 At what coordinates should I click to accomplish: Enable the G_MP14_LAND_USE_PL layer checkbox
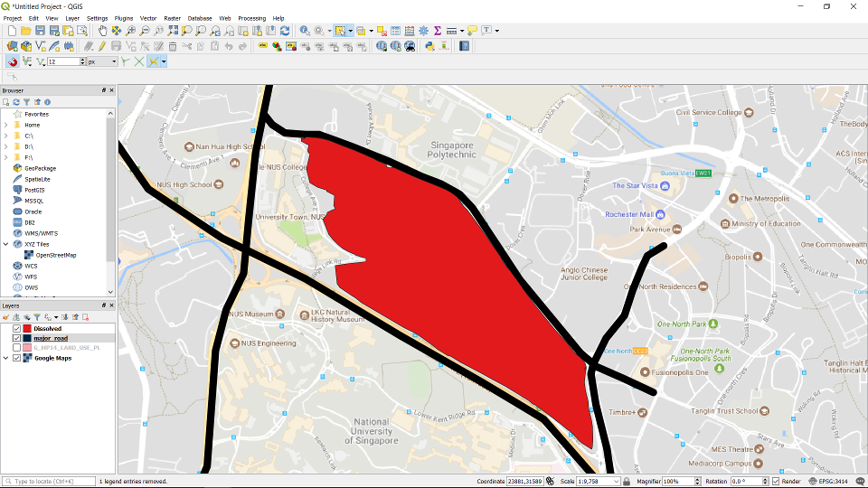coord(16,347)
